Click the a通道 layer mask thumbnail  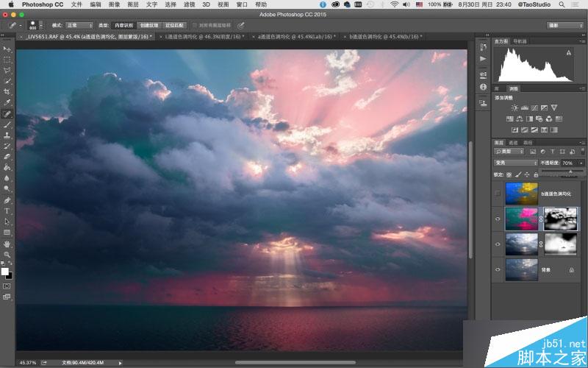tap(560, 219)
